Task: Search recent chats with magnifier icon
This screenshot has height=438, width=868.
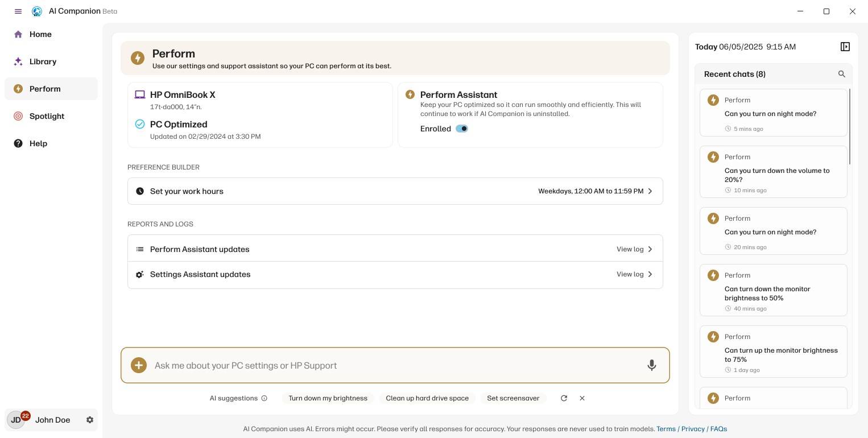Action: [842, 74]
